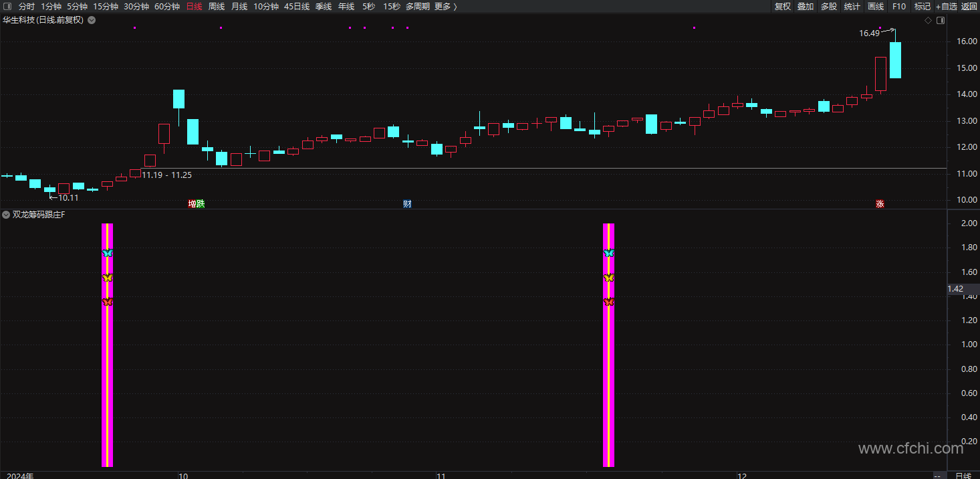Switch to the 15分钟 period
The image size is (980, 479).
click(x=106, y=6)
